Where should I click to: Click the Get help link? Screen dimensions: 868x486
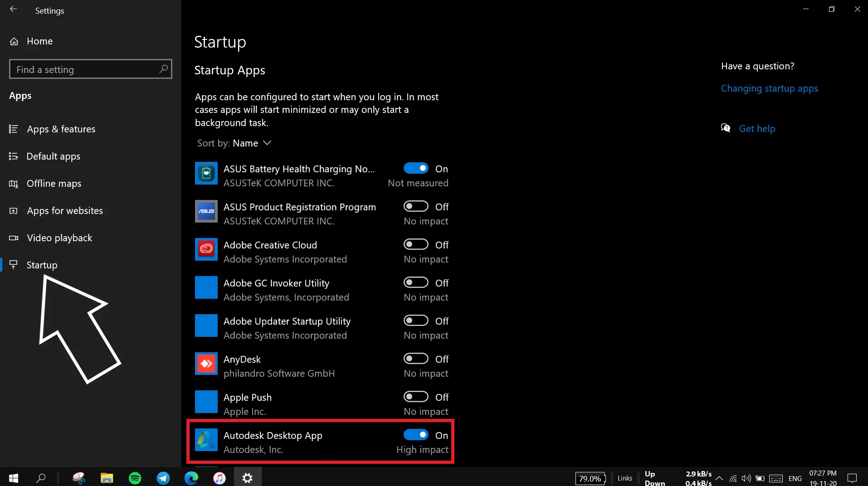click(x=757, y=129)
